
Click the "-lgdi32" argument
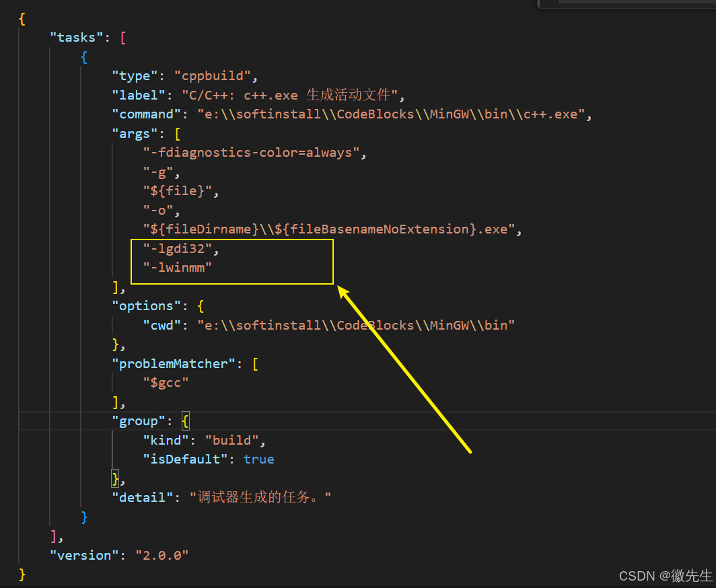point(178,249)
